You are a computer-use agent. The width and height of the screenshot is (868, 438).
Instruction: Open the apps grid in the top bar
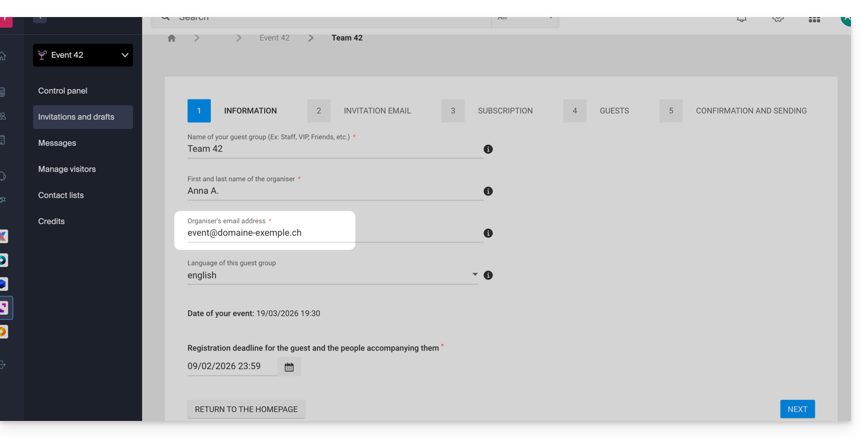814,19
